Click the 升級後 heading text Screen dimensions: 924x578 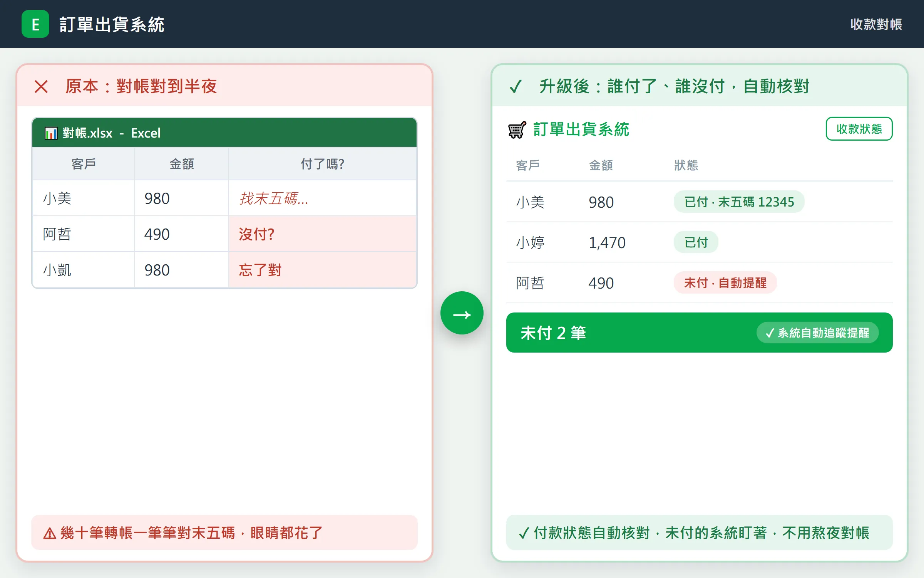[x=674, y=86]
